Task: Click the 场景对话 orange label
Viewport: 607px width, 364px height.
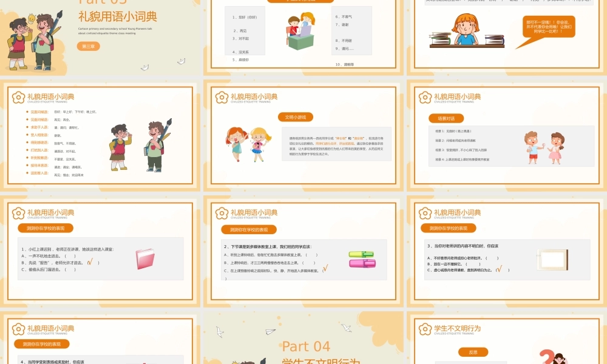Action: tap(446, 118)
